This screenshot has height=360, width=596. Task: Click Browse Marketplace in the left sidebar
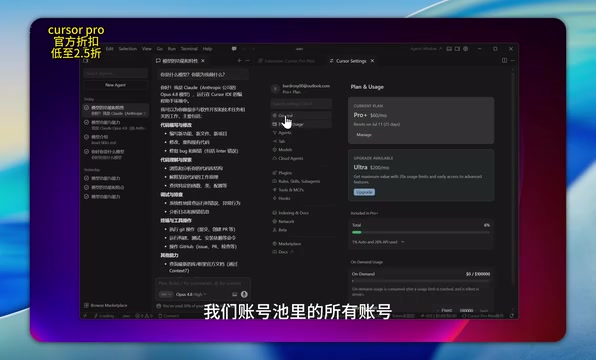point(106,305)
